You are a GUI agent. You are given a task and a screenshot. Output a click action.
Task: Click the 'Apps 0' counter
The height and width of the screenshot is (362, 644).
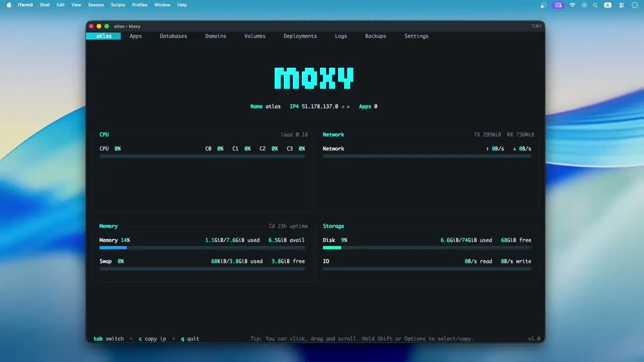click(368, 107)
